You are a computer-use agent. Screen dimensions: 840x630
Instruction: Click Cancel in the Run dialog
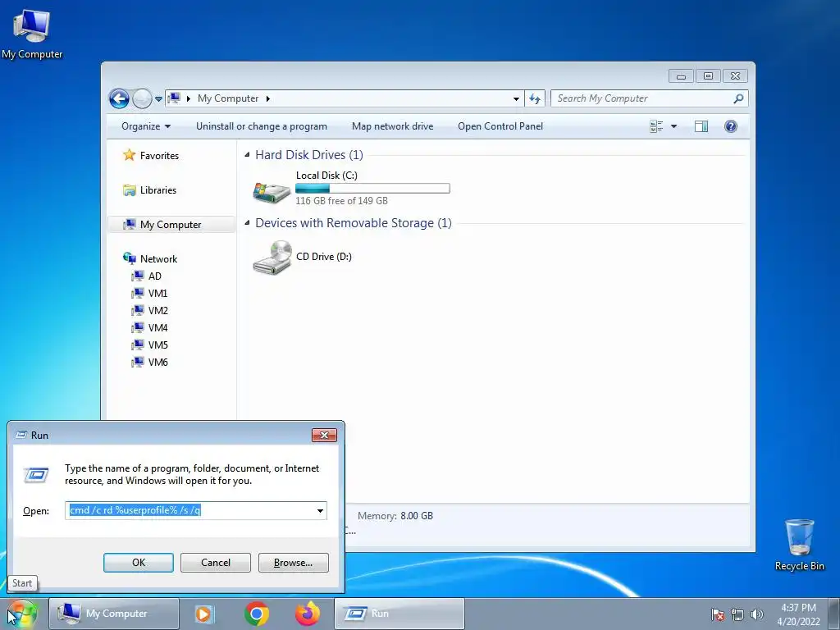pos(216,563)
